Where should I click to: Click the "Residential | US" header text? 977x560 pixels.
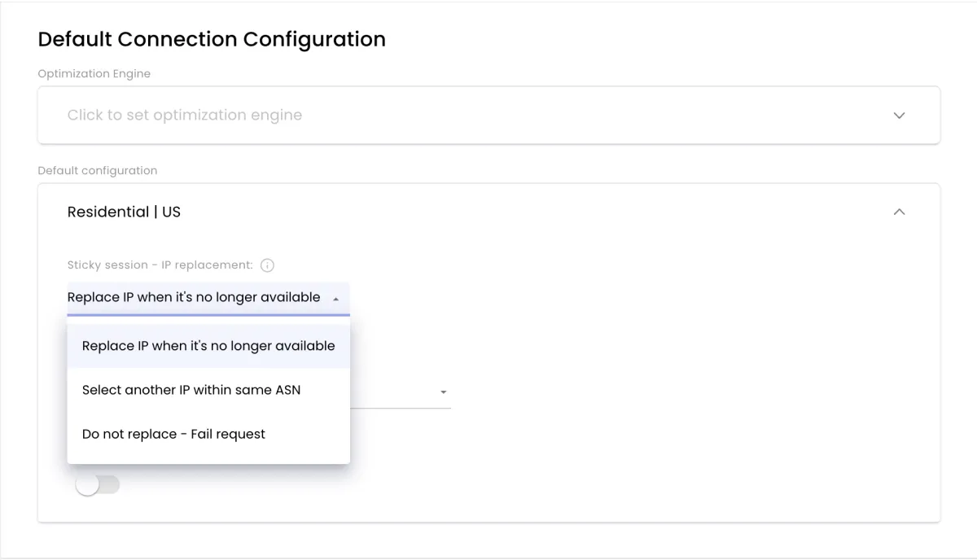(124, 212)
